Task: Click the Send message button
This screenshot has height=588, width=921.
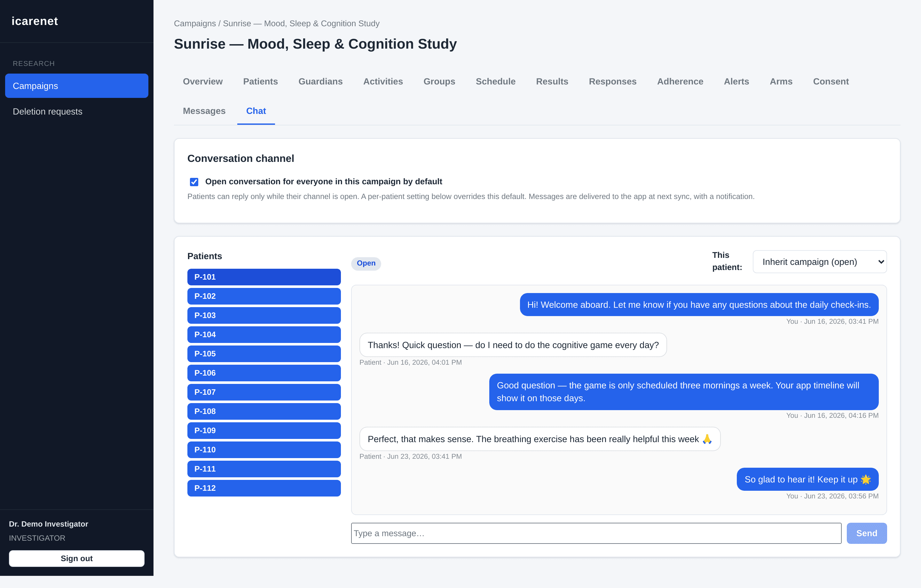Action: tap(866, 533)
